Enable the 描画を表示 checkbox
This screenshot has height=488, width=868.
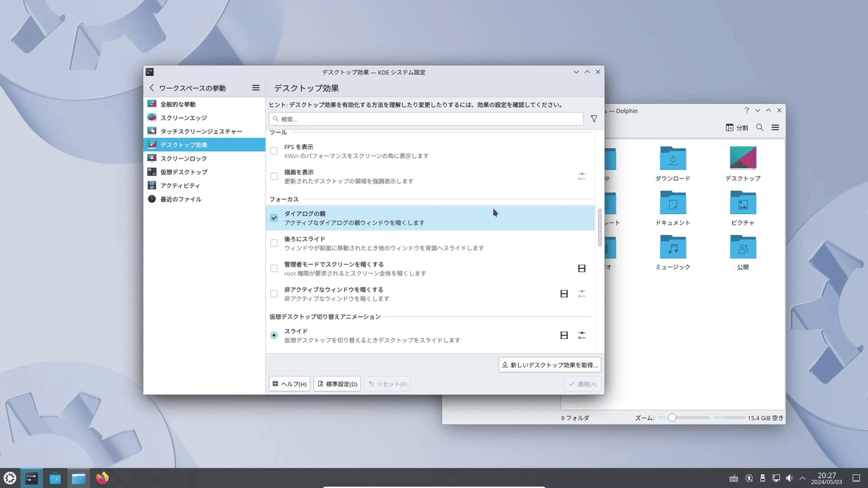274,176
